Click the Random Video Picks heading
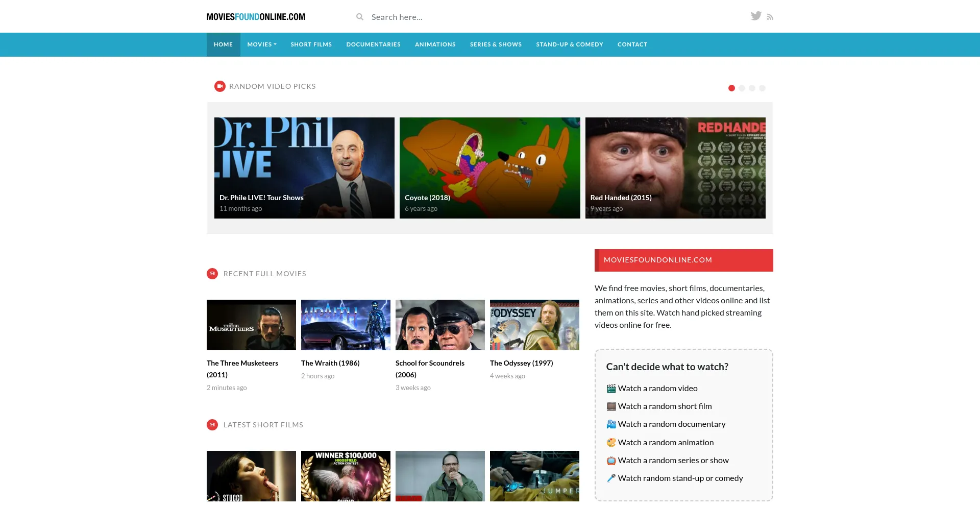The height and width of the screenshot is (507, 980). (x=273, y=86)
